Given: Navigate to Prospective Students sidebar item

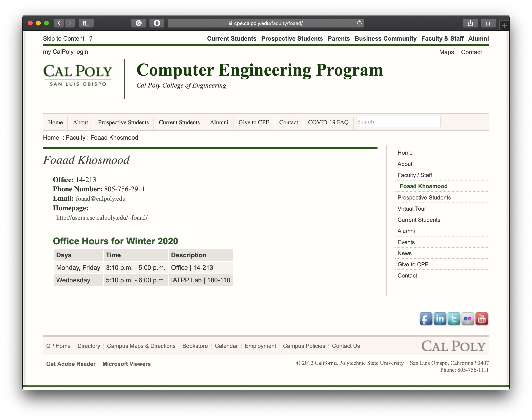Looking at the screenshot, I should point(424,197).
